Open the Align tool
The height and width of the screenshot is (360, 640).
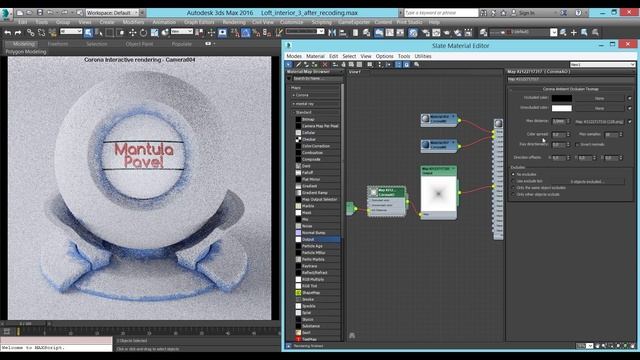point(343,32)
